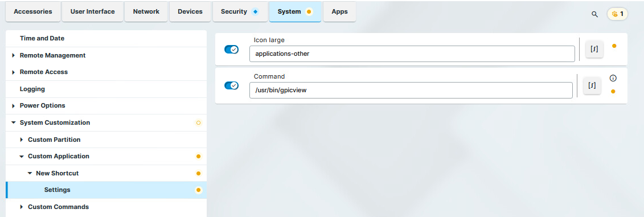
Task: Open the info icon beside Command
Action: click(613, 78)
